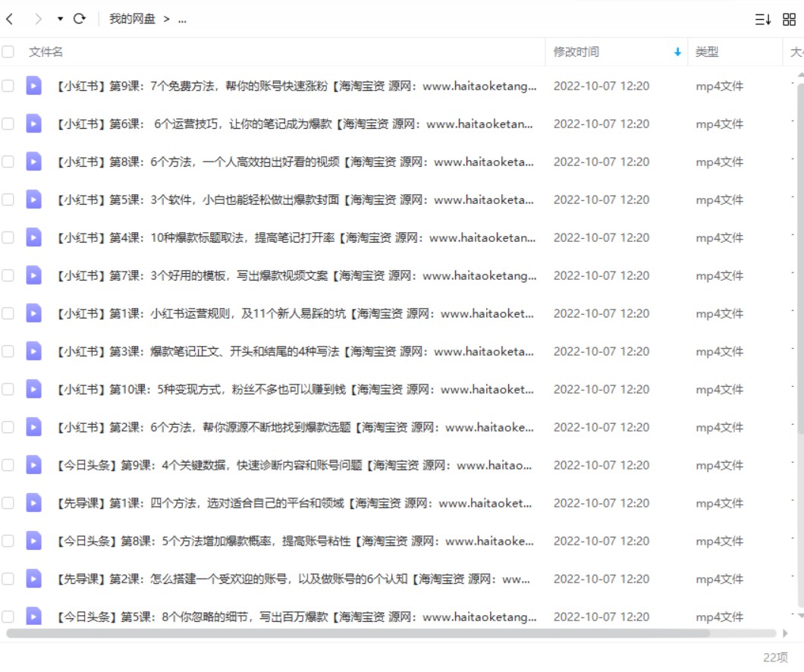Viewport: 804px width, 672px height.
Task: Click the horizontal scrollbar right arrow
Action: click(785, 633)
